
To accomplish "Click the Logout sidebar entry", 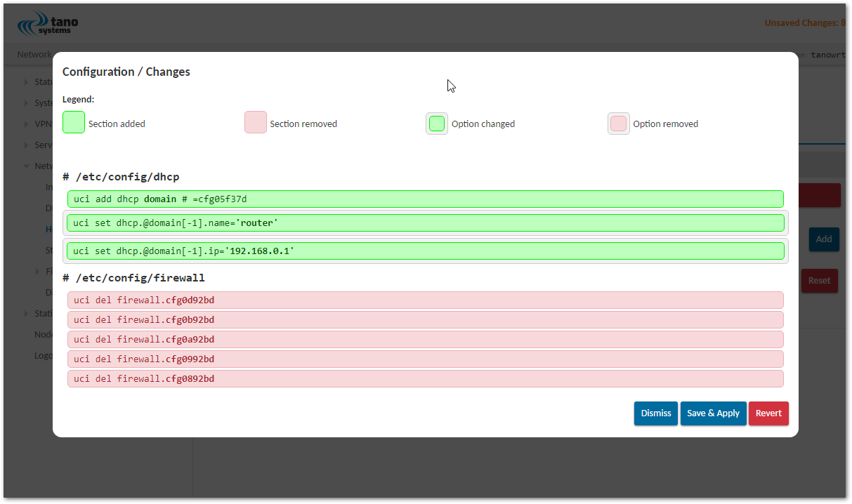I will (x=44, y=355).
